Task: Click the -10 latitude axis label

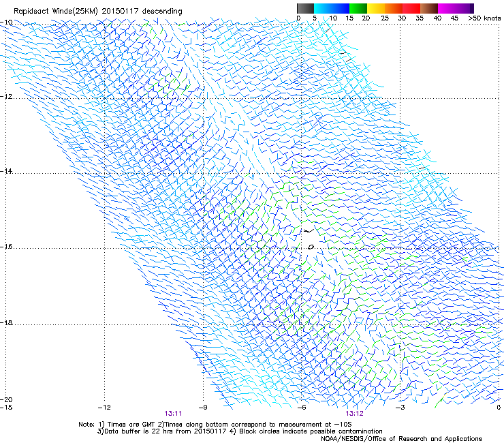Action: 6,22
